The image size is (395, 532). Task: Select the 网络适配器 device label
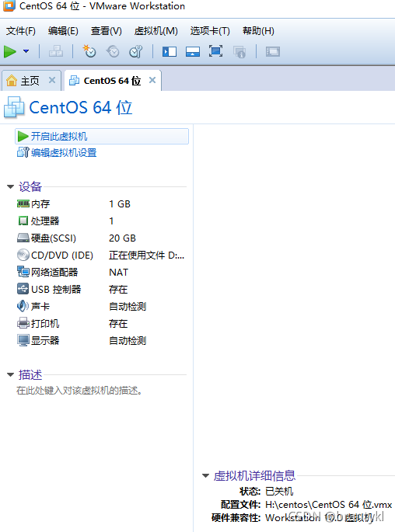pos(54,272)
